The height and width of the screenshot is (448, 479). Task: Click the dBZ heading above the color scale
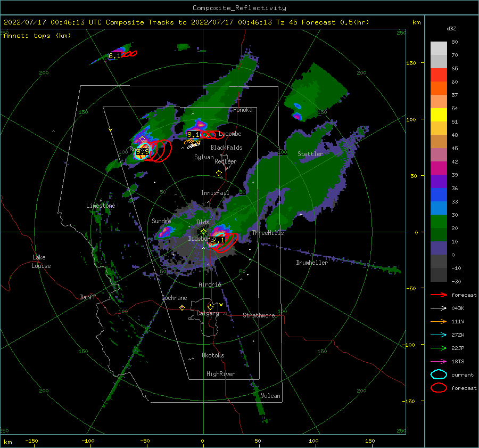coord(451,29)
